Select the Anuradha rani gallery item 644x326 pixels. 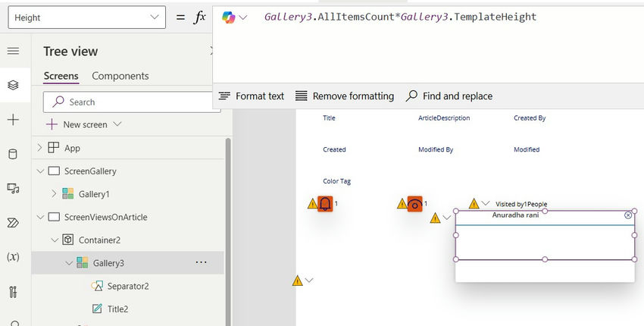tap(515, 215)
